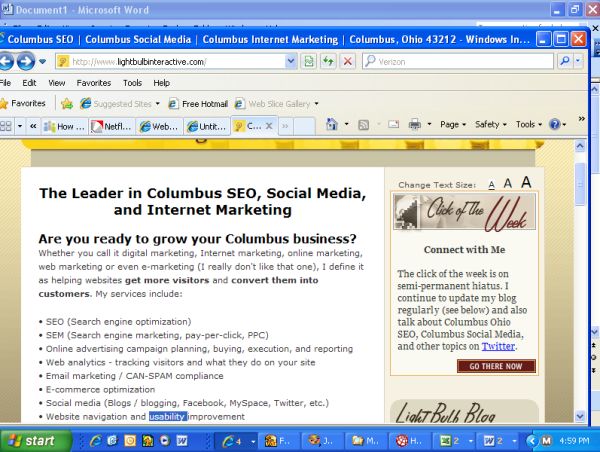600x452 pixels.
Task: Click the Print icon
Action: pos(415,124)
